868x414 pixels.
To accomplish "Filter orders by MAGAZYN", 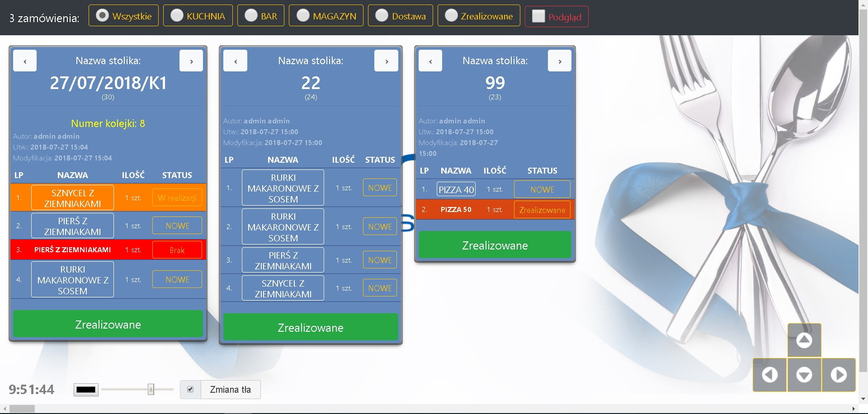I will coord(303,16).
